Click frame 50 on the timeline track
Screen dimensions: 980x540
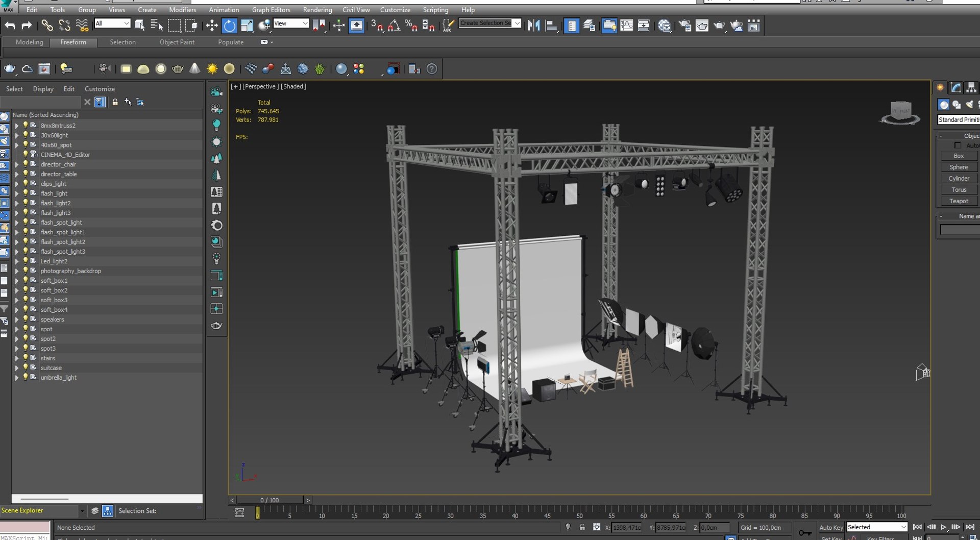579,512
